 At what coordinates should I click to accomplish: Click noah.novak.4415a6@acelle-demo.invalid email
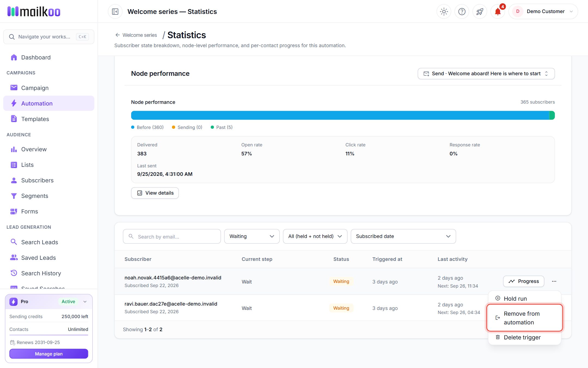point(173,277)
